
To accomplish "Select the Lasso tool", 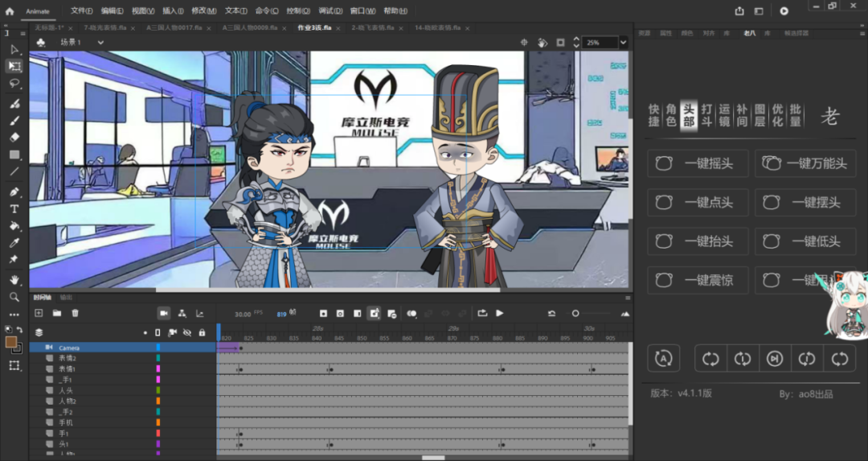I will point(14,84).
